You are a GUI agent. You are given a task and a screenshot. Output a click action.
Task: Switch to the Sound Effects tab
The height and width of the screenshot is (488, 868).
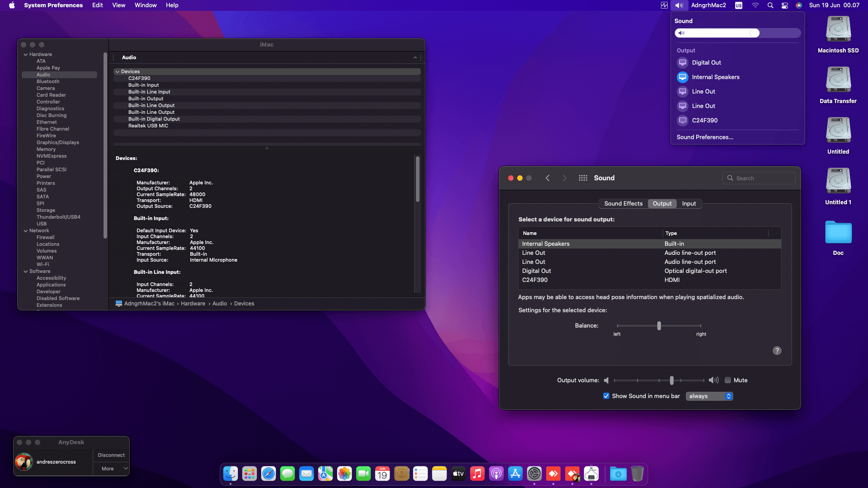pos(623,203)
